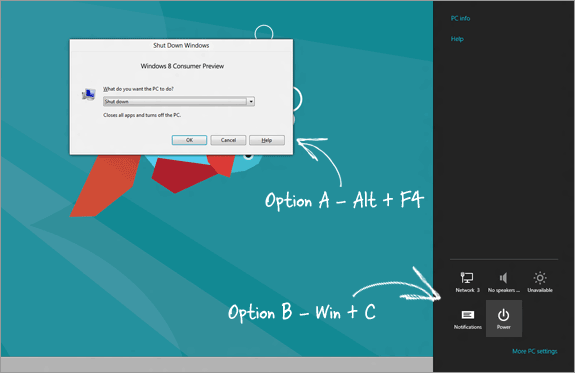Click the Shut Down Windows title bar

pyautogui.click(x=181, y=45)
